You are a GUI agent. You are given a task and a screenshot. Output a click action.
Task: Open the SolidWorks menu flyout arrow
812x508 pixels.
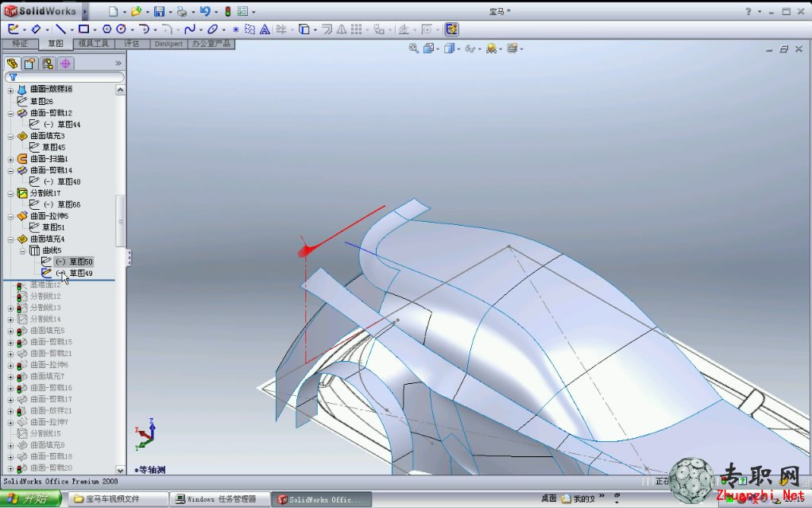click(x=85, y=11)
